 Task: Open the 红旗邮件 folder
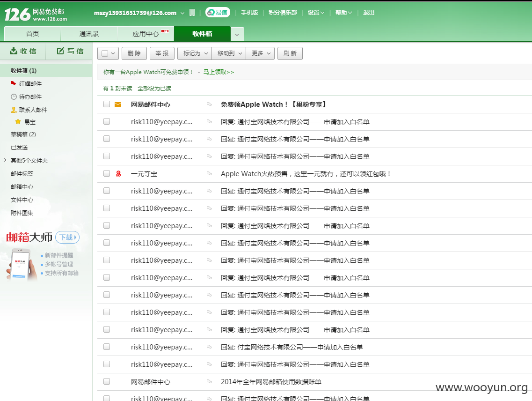pos(30,83)
